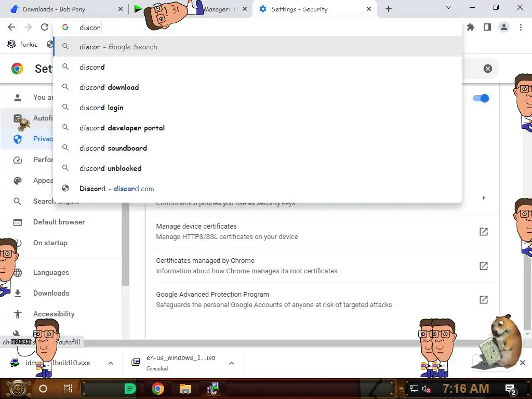This screenshot has height=399, width=532.
Task: Unmute the volume tray icon
Action: pos(427,389)
